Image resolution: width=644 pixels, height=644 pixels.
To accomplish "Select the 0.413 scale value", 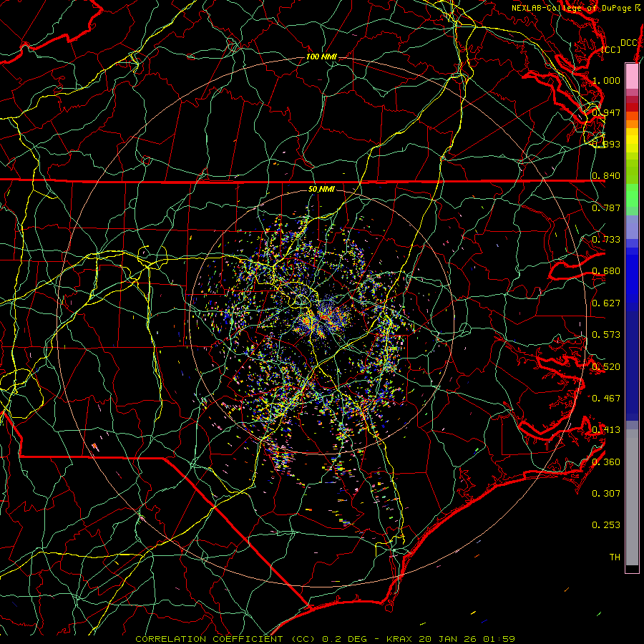I will click(606, 430).
